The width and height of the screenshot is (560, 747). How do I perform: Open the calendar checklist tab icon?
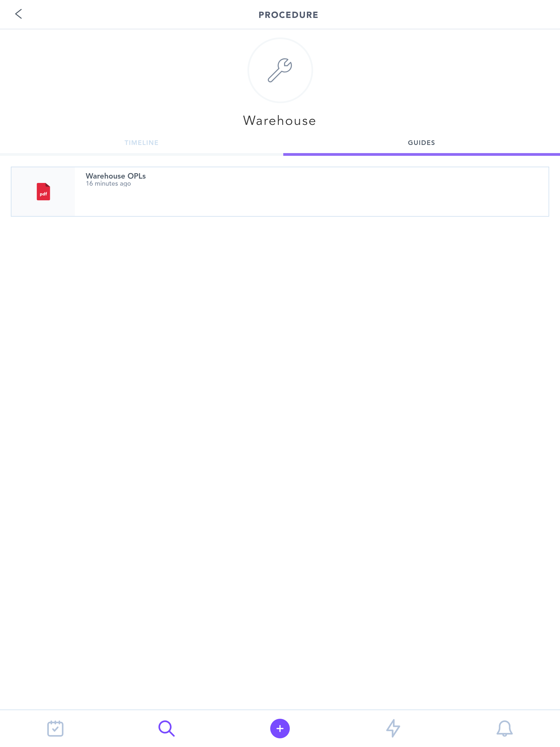tap(55, 729)
